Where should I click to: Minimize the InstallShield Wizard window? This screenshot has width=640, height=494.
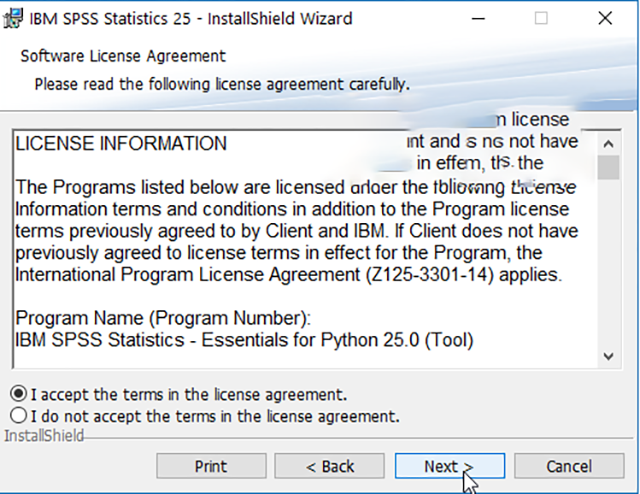click(478, 18)
